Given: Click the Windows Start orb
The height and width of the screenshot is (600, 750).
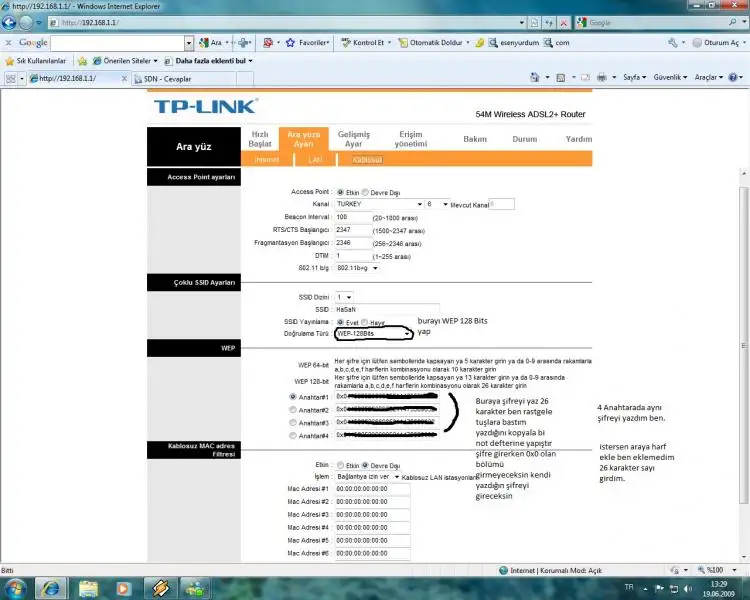Looking at the screenshot, I should [x=14, y=588].
